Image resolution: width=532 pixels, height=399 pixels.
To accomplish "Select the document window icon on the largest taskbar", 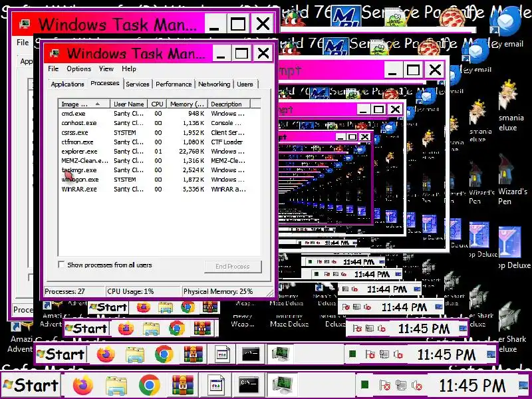I will click(216, 386).
